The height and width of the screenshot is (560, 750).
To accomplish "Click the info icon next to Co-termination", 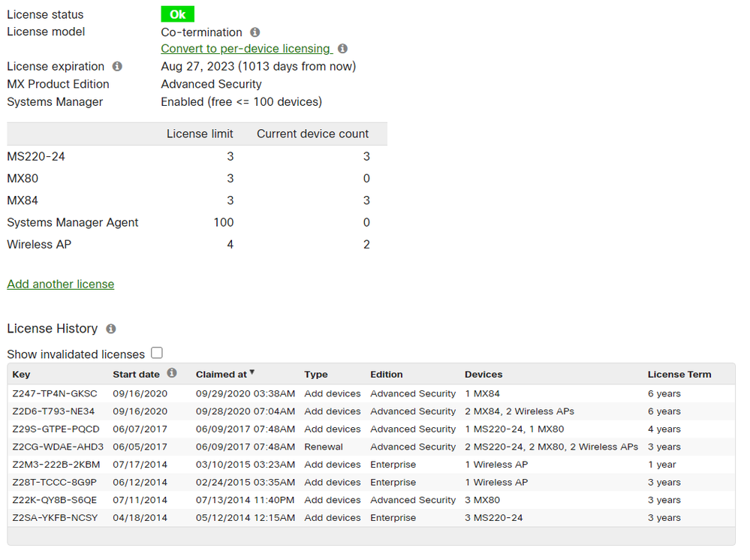I will 255,32.
